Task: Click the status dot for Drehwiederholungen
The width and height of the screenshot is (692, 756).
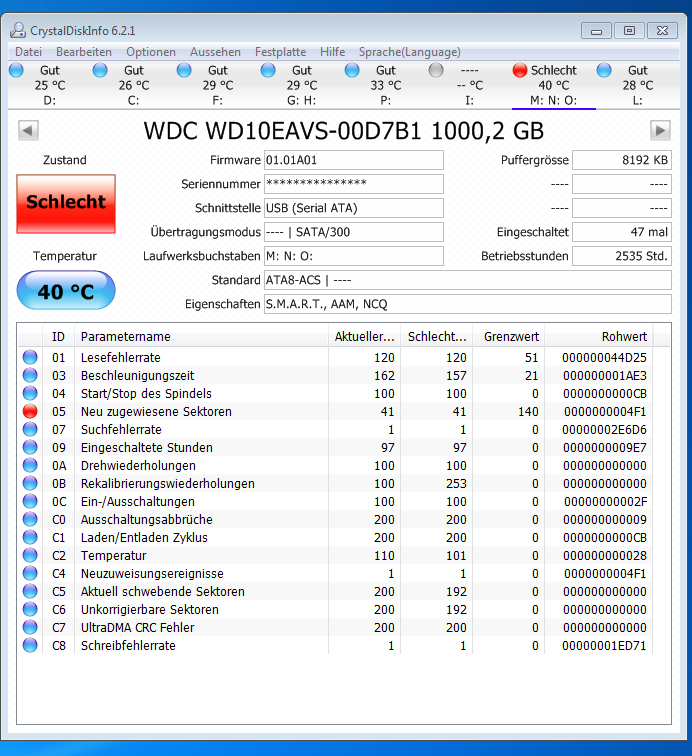Action: (30, 465)
